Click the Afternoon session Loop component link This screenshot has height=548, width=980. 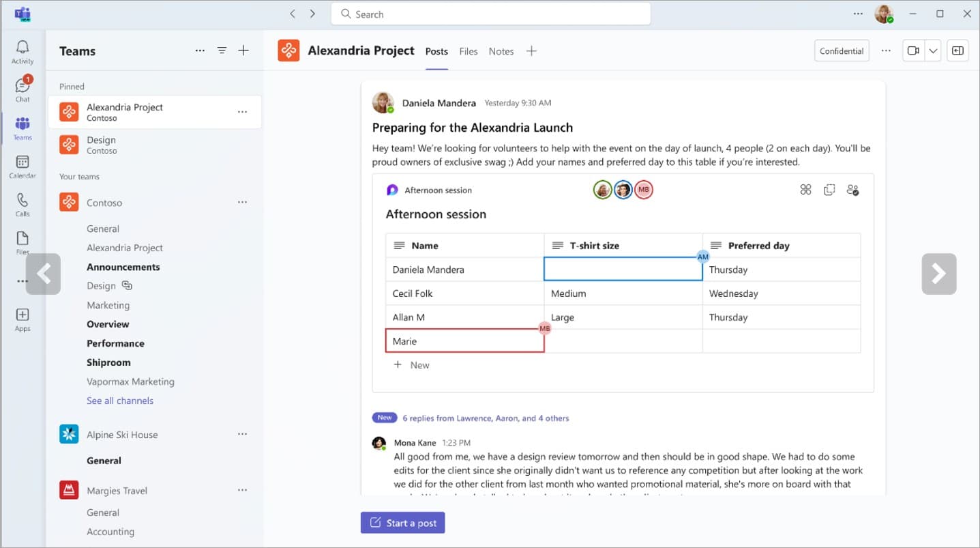(438, 190)
